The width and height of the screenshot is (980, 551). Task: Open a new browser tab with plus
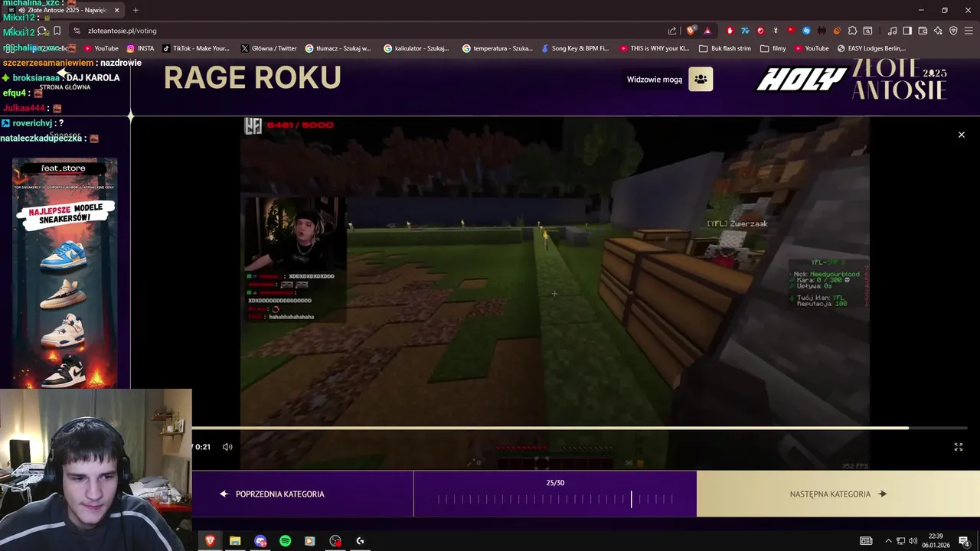(x=136, y=10)
